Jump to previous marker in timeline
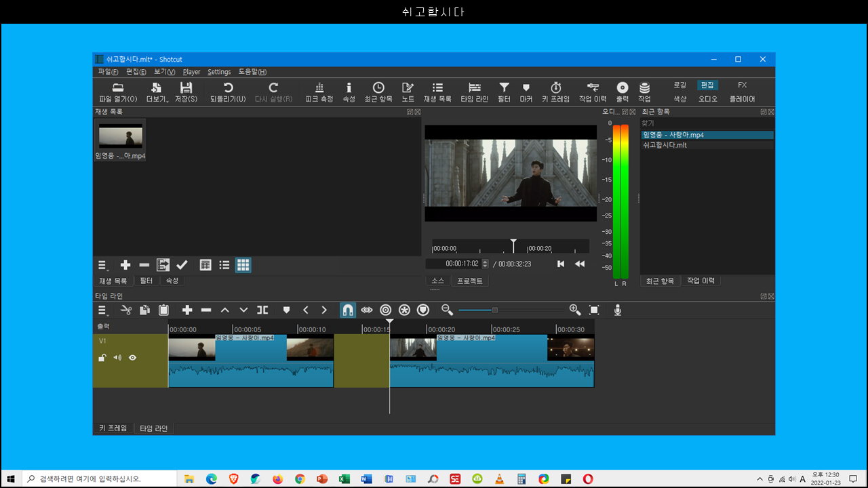The image size is (868, 488). [305, 310]
